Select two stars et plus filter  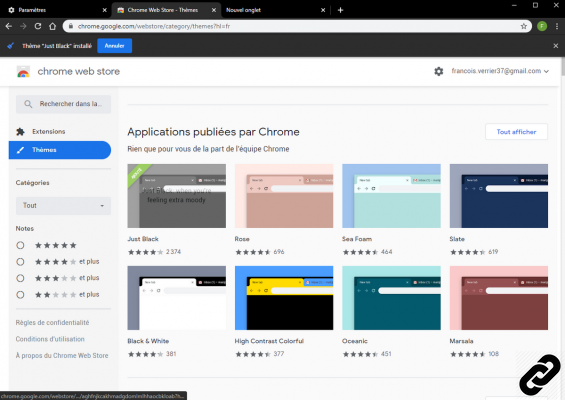point(20,295)
